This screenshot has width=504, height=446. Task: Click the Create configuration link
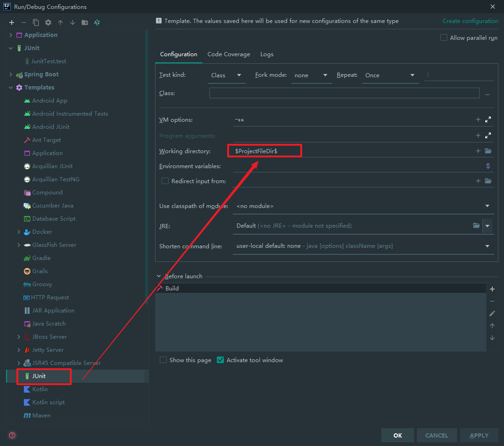(470, 21)
